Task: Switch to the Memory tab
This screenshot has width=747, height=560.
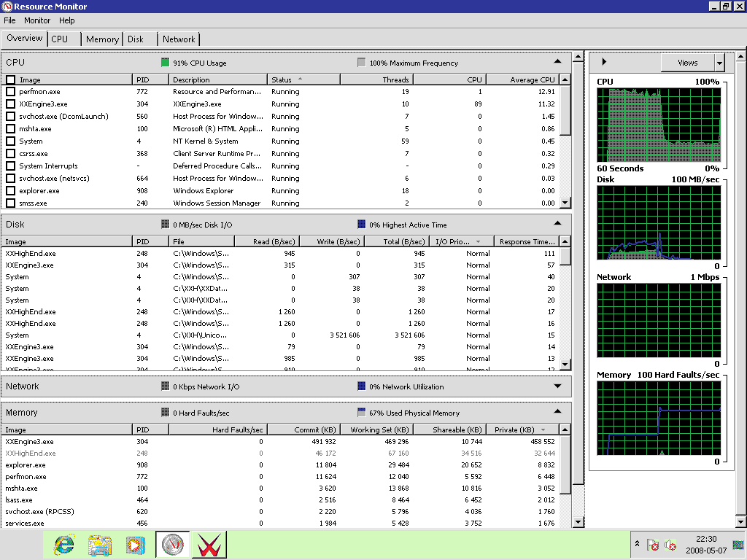Action: 102,39
